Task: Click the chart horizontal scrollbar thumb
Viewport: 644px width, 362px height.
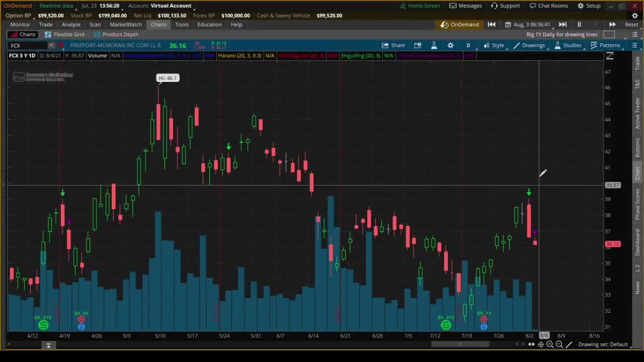Action: point(460,344)
